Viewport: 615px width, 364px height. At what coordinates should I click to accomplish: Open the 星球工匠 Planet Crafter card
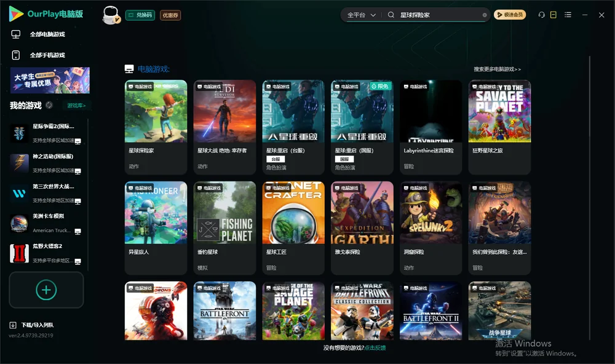click(293, 228)
